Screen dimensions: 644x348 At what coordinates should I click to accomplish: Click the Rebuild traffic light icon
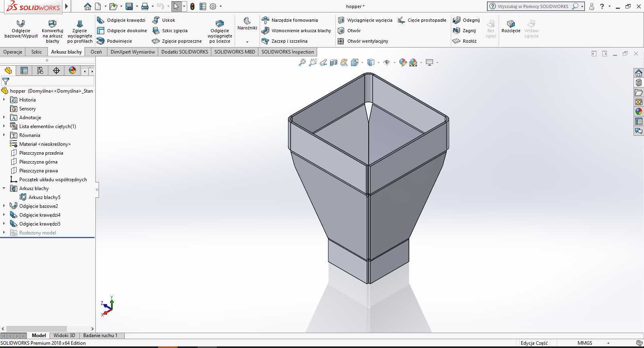192,6
